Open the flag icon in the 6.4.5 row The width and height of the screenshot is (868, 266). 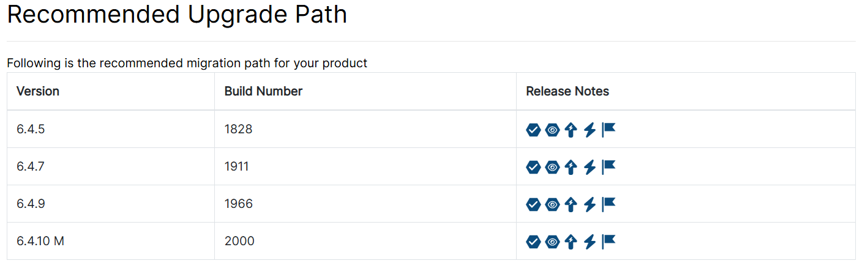tap(608, 129)
